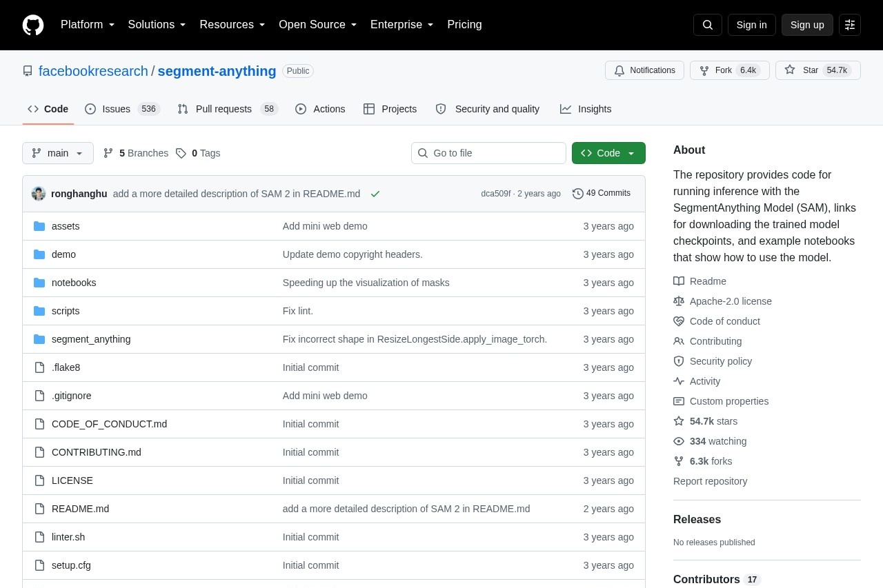Image resolution: width=883 pixels, height=588 pixels.
Task: Open the .flake8 file
Action: tap(66, 367)
